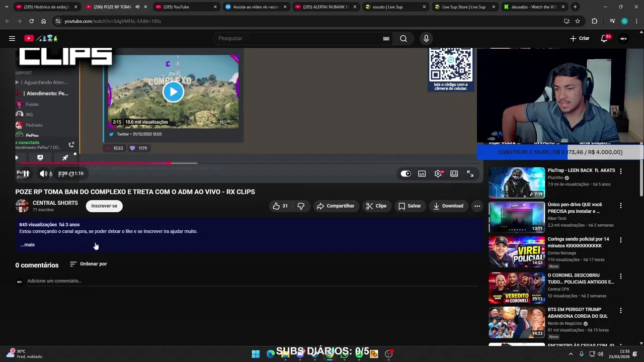Open Coringa sendo policial video title

pos(578,242)
